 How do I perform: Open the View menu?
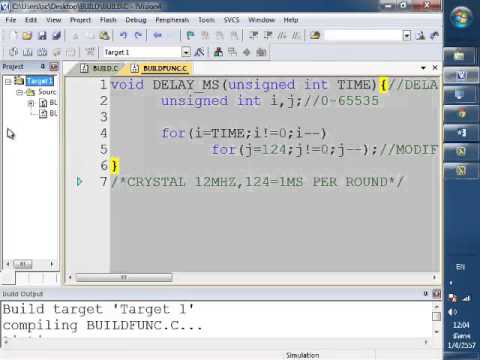coord(53,20)
